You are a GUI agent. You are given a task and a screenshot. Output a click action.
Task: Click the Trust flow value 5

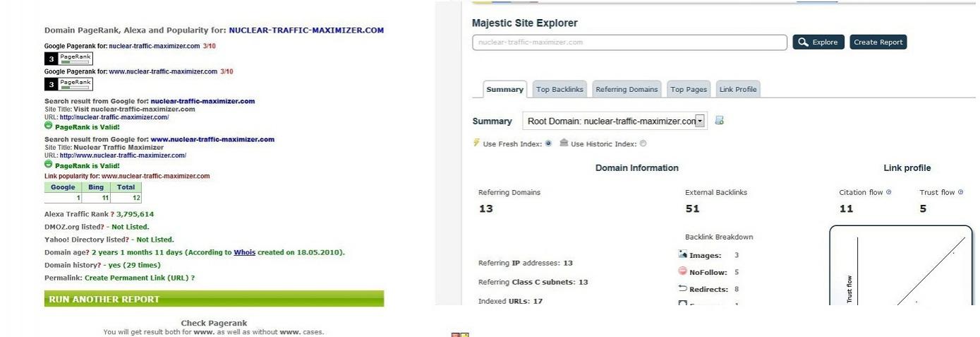click(923, 209)
